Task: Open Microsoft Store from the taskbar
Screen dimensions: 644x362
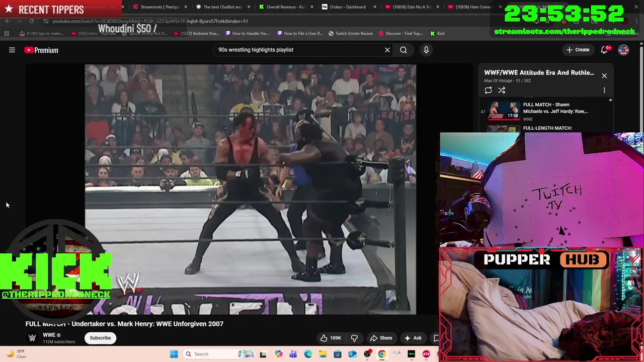Action: pyautogui.click(x=338, y=354)
